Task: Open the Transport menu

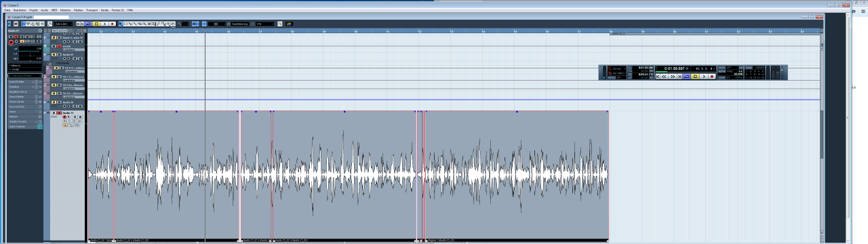Action: pos(92,11)
